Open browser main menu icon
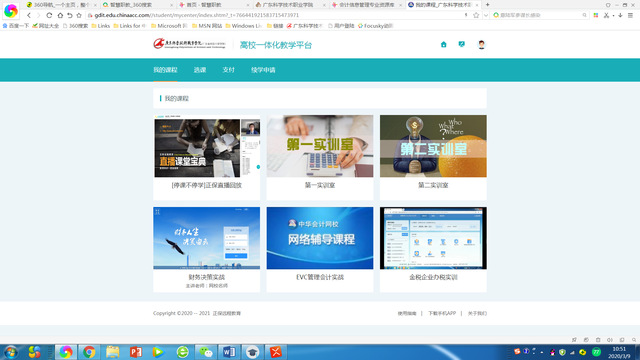The height and width of the screenshot is (360, 640). point(631,15)
